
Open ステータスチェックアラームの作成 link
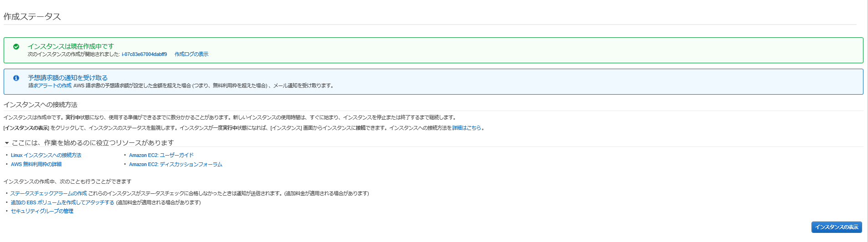point(48,193)
